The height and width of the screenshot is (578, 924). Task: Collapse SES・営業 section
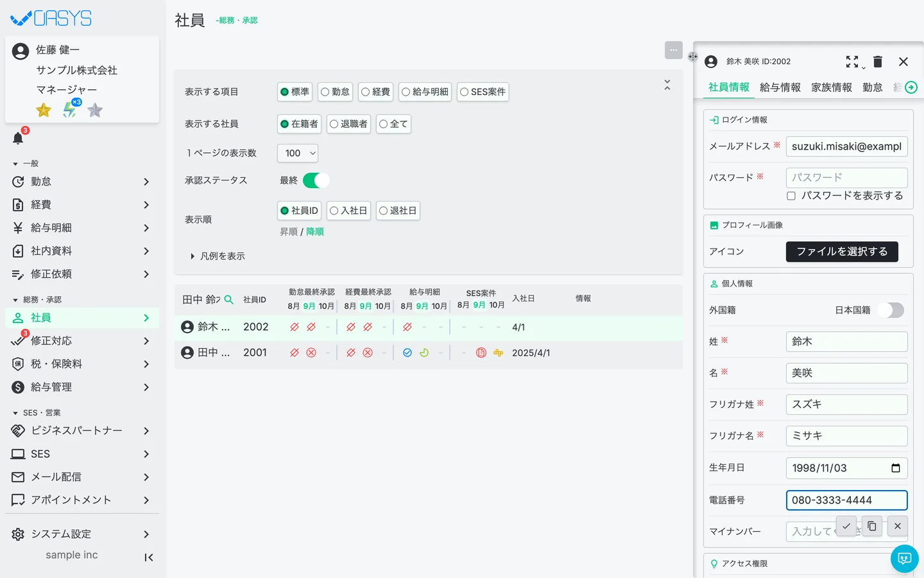(37, 413)
